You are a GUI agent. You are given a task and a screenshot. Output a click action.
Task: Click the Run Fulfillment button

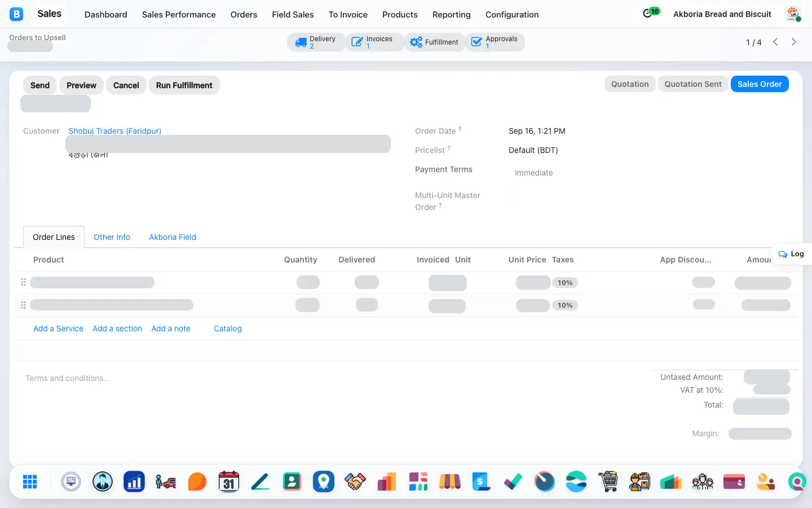click(x=184, y=85)
